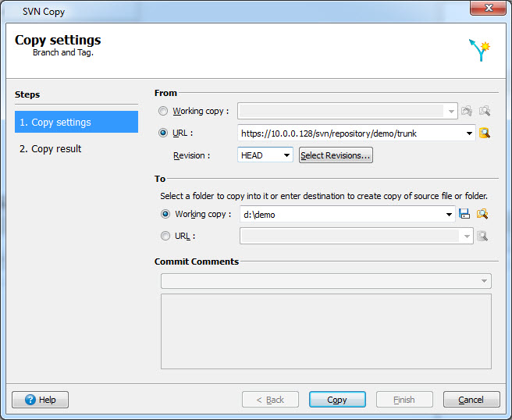Click grayed search icon beside From working copy
The image size is (512, 420).
(x=485, y=112)
